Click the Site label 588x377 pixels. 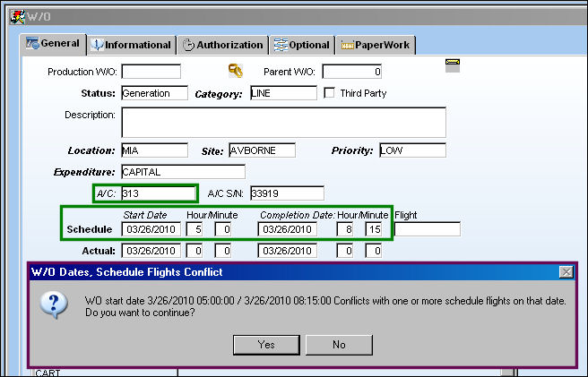tap(212, 151)
